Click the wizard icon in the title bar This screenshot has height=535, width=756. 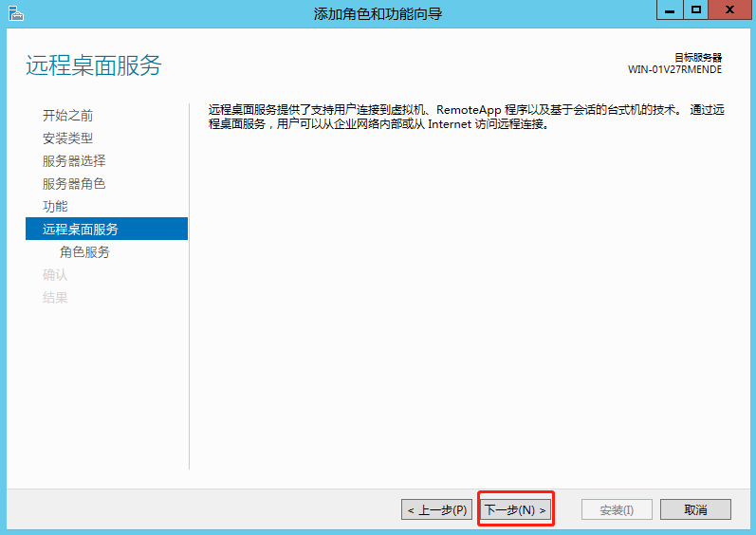(x=14, y=12)
